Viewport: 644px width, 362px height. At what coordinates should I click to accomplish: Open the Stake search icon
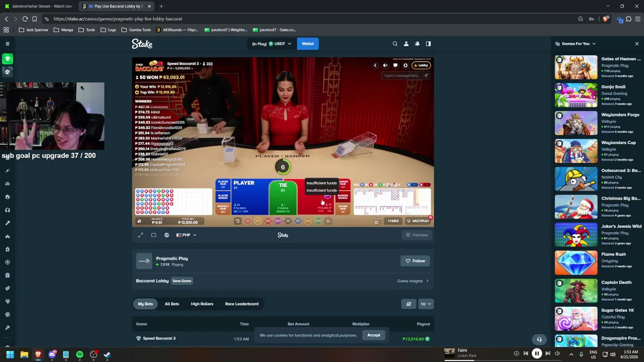click(x=395, y=44)
